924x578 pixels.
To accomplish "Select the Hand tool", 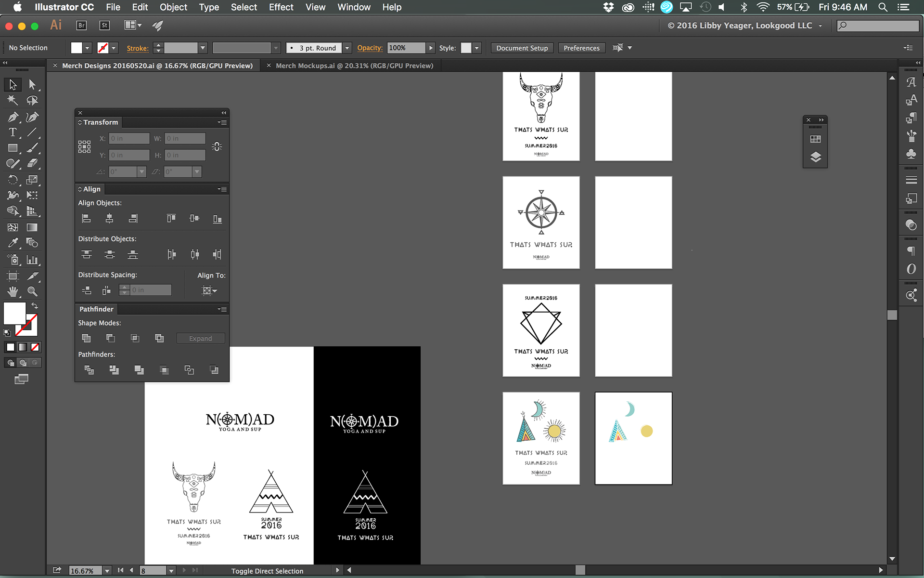I will [13, 291].
